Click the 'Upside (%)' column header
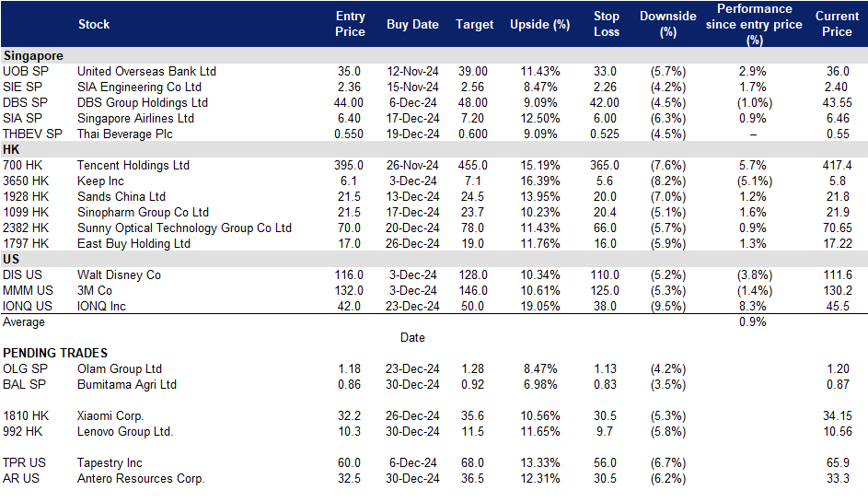This screenshot has height=502, width=868. (539, 24)
